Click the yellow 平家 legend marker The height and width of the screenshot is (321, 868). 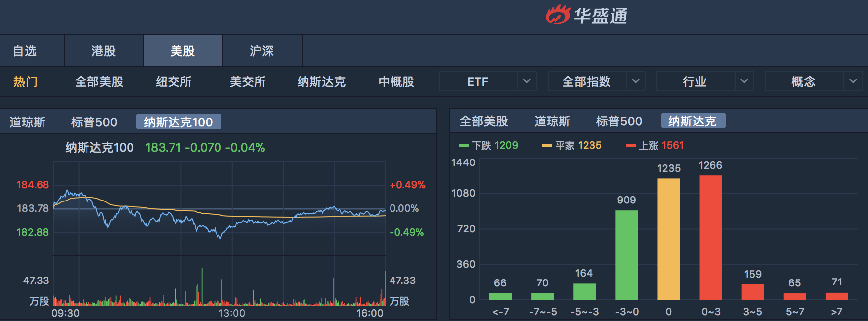[547, 146]
